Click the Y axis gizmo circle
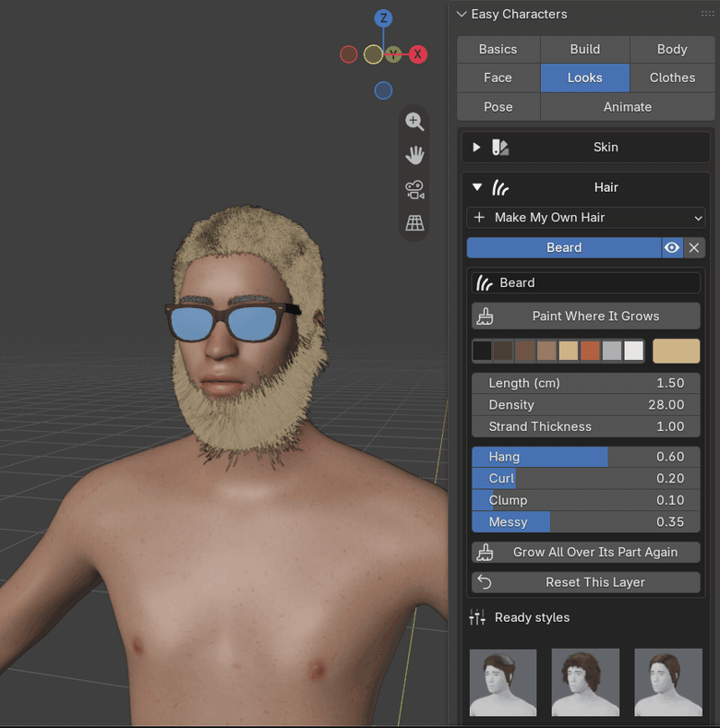This screenshot has width=720, height=728. (x=393, y=54)
